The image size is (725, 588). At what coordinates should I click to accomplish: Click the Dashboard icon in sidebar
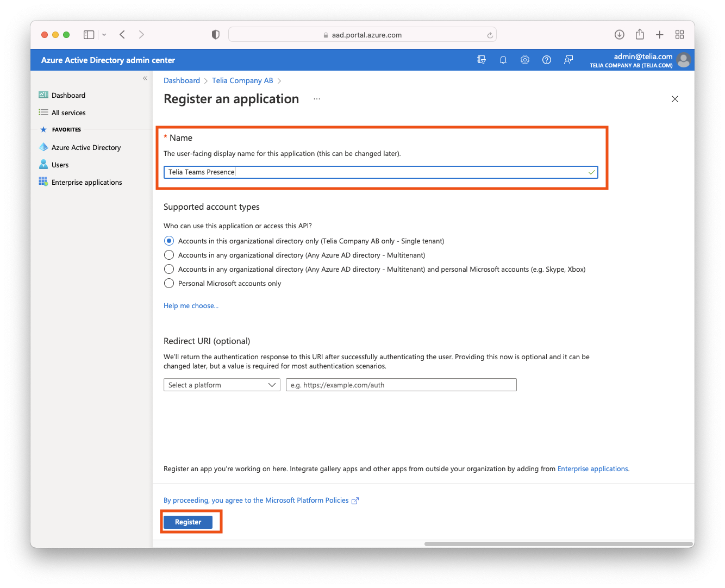pyautogui.click(x=43, y=95)
